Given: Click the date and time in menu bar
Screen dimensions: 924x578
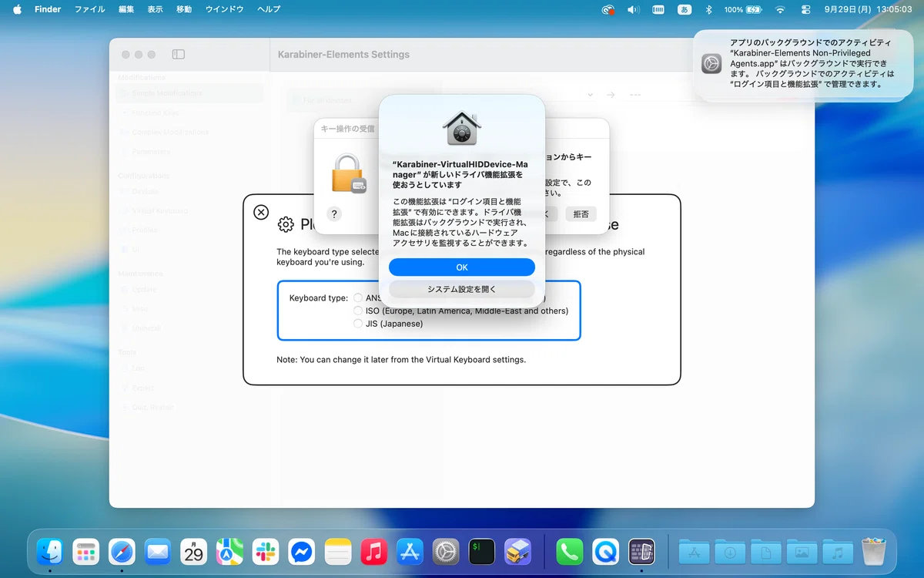Looking at the screenshot, I should point(868,9).
